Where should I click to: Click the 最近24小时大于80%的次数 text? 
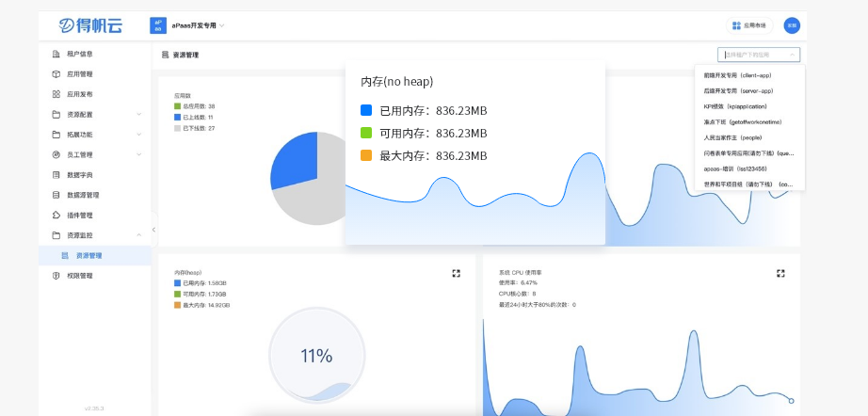coord(537,305)
